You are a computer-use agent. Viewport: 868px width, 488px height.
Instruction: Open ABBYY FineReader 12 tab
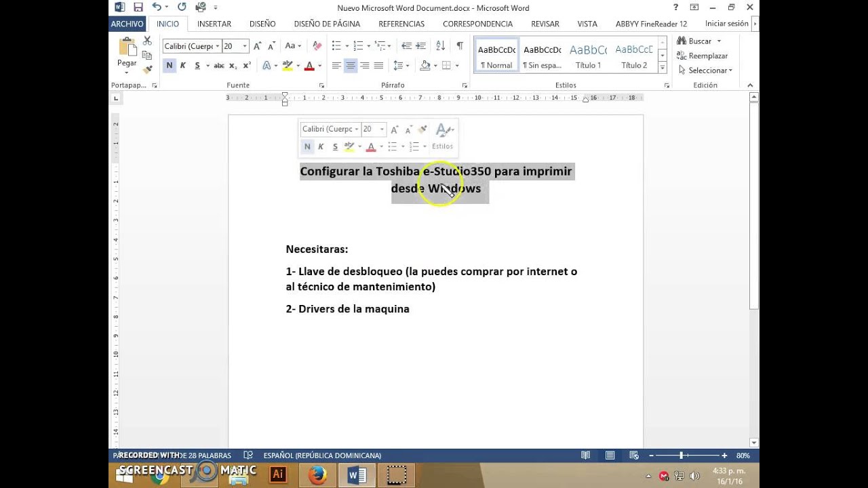tap(651, 24)
